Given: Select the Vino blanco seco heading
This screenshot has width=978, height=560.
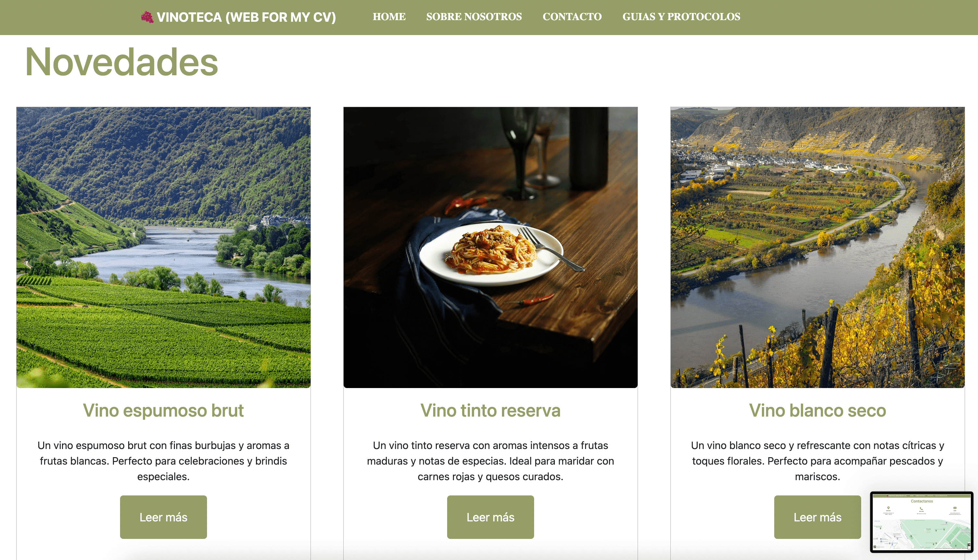Looking at the screenshot, I should pos(817,410).
